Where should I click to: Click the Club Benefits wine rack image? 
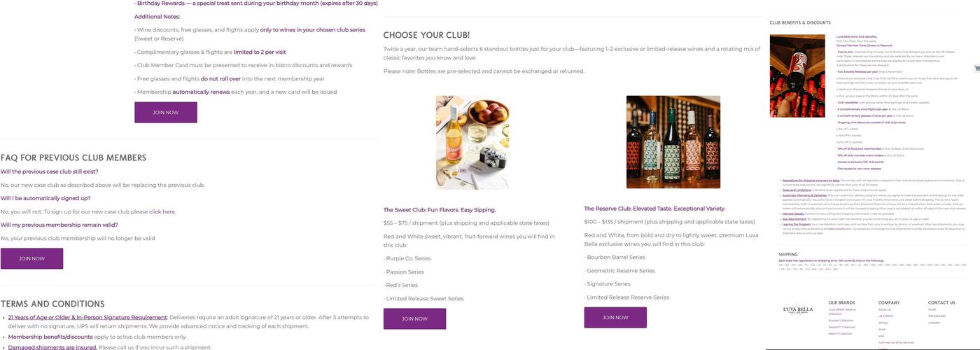coord(797,76)
